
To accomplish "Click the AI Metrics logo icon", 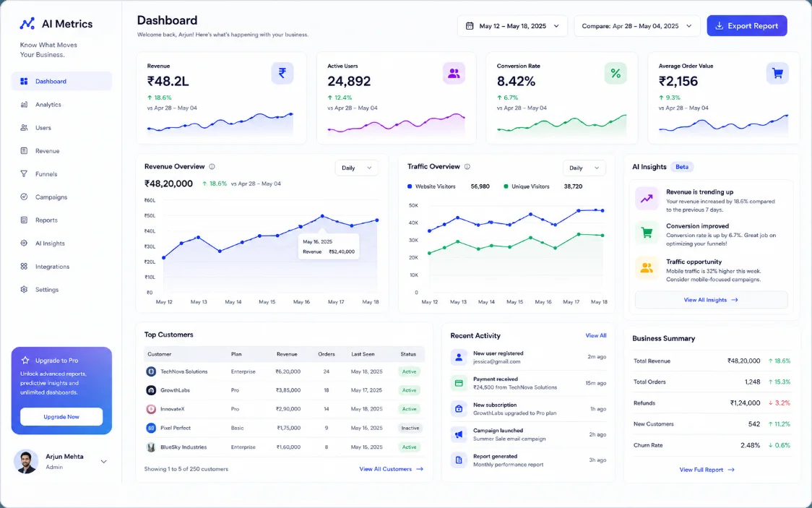I will click(27, 24).
